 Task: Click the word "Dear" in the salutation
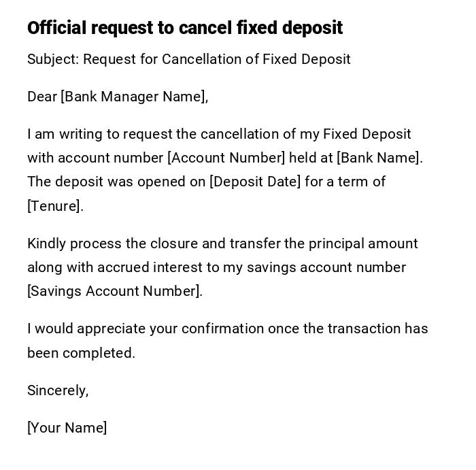tap(42, 97)
